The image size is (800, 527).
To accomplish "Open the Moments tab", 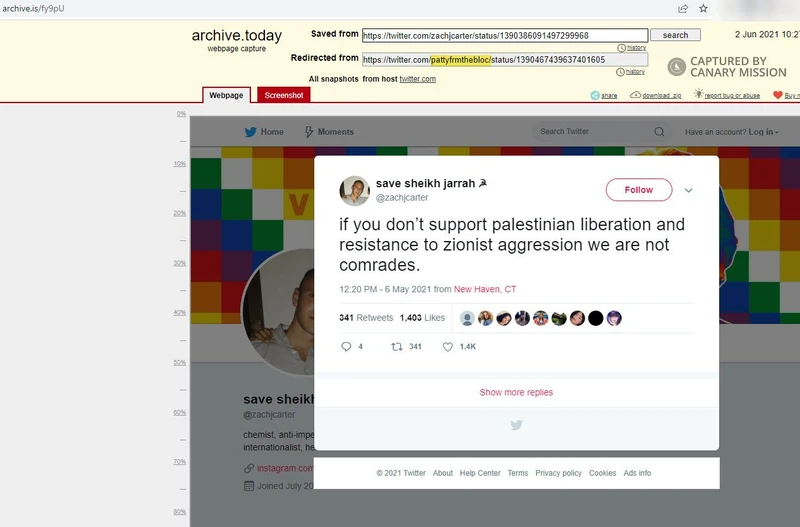I will pos(329,132).
